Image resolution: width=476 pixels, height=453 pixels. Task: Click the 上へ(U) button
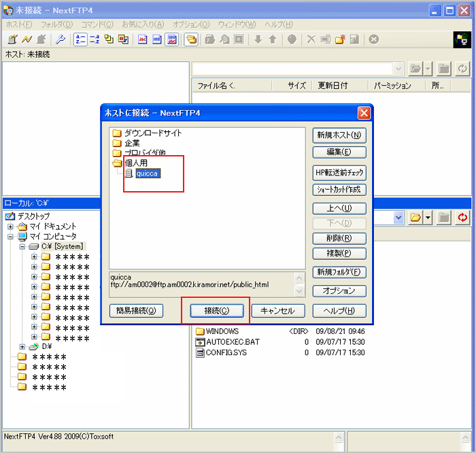tap(339, 208)
